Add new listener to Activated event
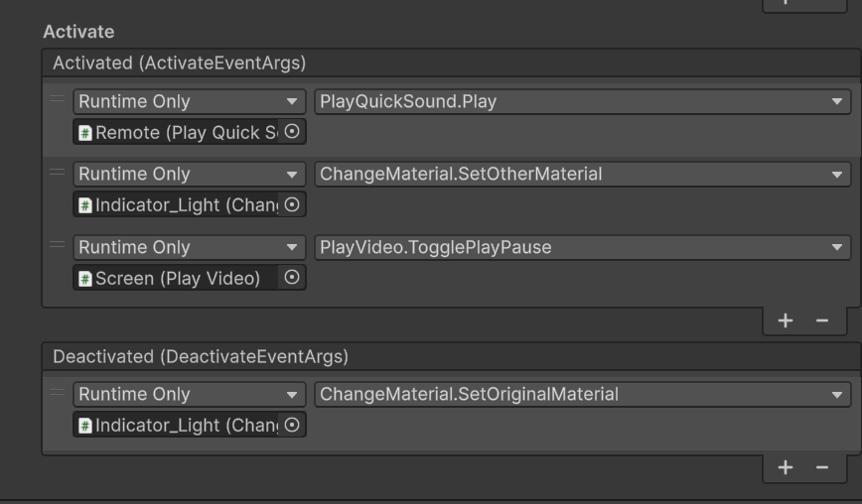862x504 pixels. [x=786, y=320]
